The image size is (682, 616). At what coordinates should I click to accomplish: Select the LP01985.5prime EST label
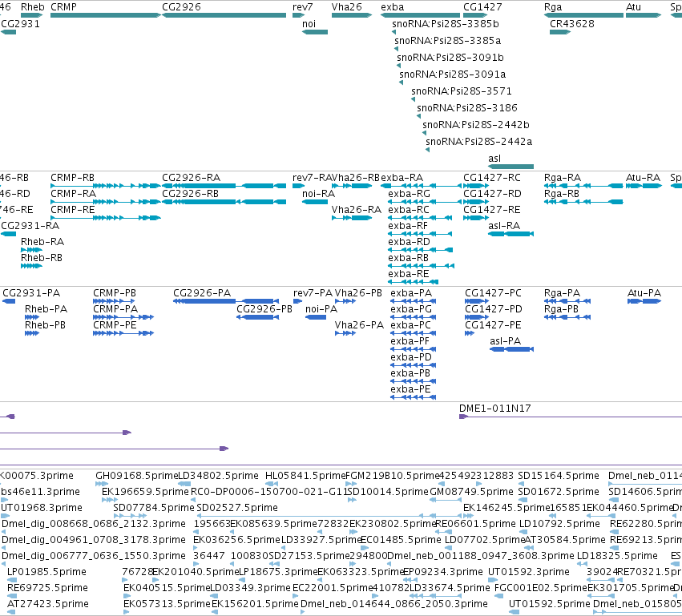pos(46,572)
